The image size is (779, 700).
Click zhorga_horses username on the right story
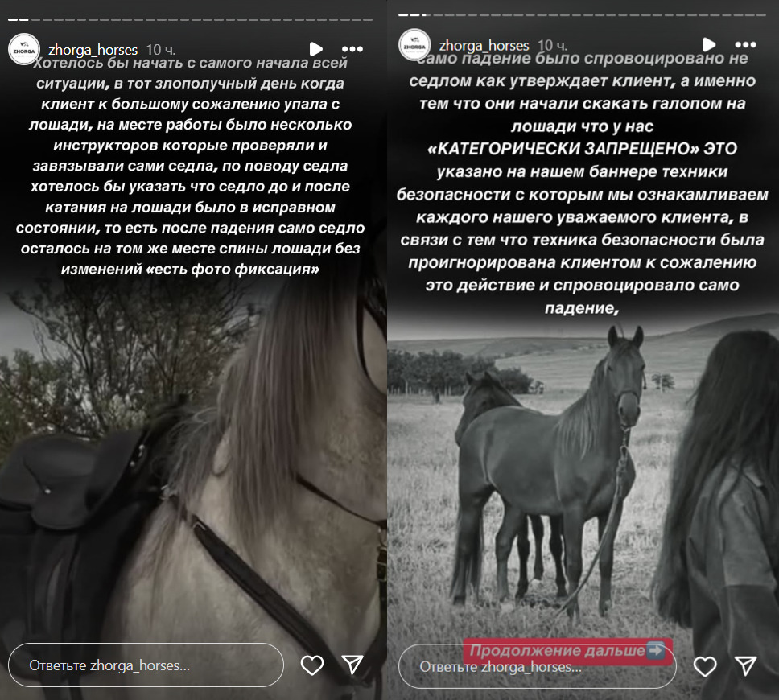484,45
